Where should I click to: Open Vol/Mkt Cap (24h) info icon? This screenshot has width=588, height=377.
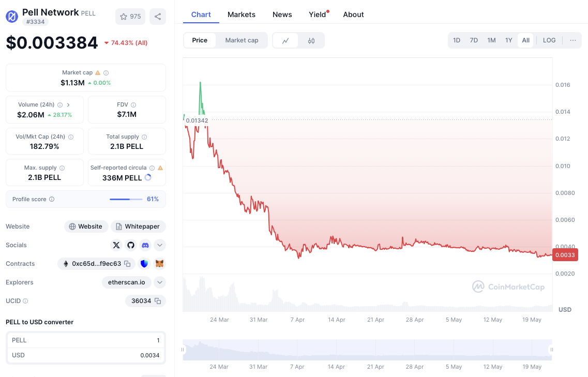pyautogui.click(x=71, y=137)
